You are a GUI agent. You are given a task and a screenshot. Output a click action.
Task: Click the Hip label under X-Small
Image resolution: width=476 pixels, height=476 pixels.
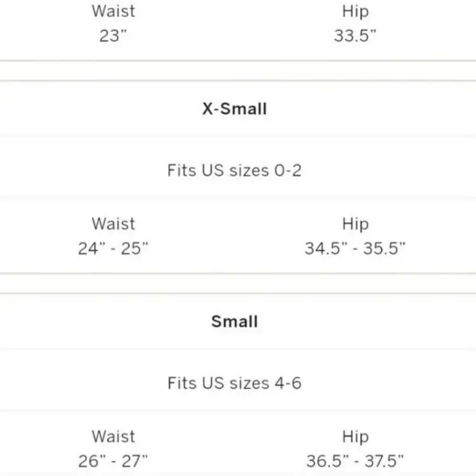(x=355, y=224)
